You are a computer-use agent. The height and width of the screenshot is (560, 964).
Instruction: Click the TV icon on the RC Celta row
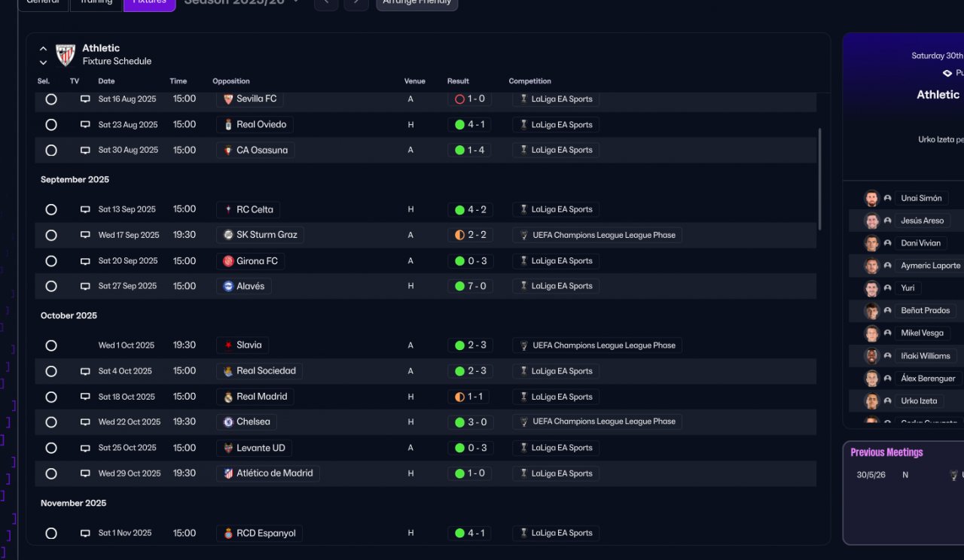[85, 209]
